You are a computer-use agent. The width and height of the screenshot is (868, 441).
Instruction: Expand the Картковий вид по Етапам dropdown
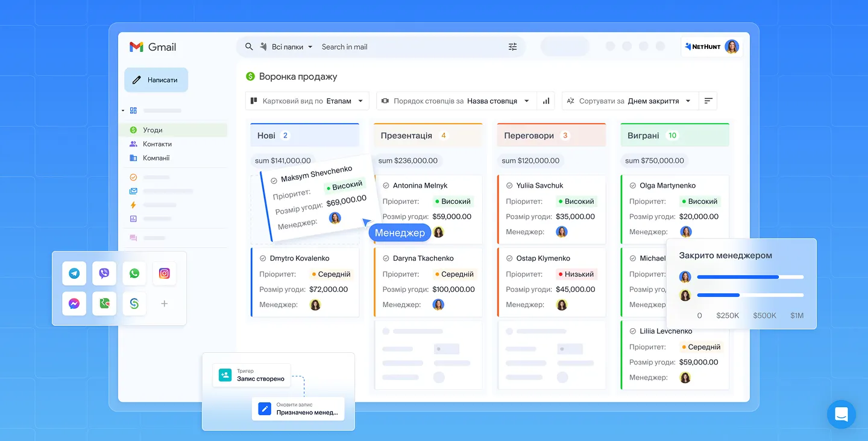307,101
